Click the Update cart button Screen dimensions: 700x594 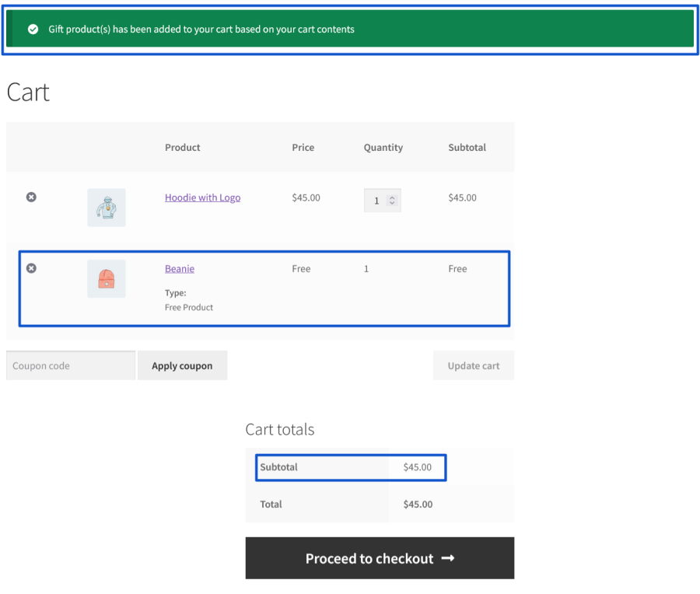(473, 365)
